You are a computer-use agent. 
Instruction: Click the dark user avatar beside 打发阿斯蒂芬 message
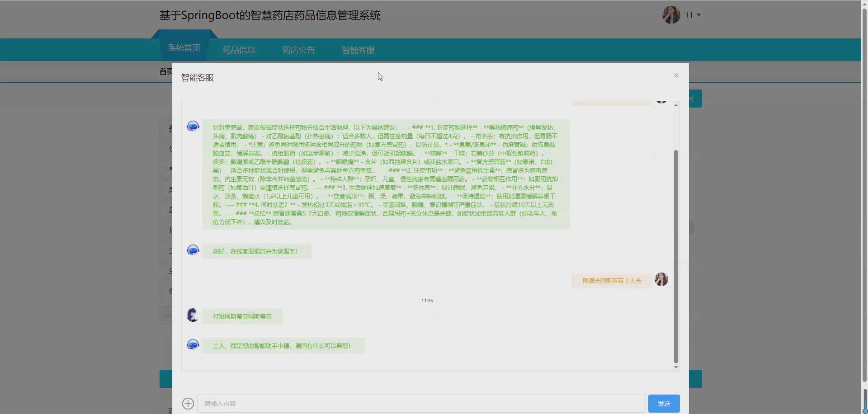[193, 315]
